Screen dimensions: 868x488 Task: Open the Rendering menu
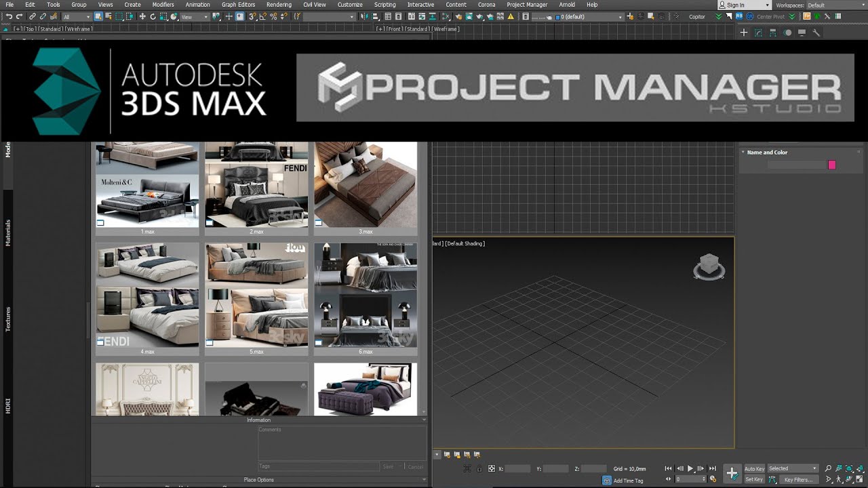279,5
